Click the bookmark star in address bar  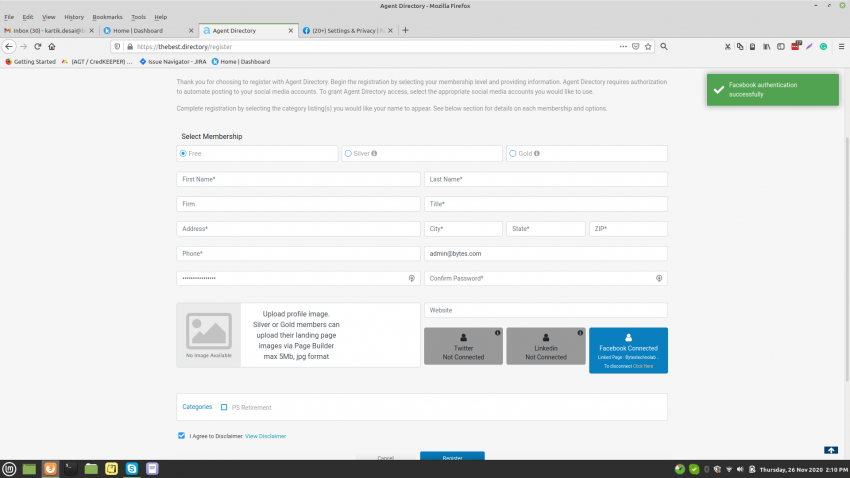click(648, 46)
